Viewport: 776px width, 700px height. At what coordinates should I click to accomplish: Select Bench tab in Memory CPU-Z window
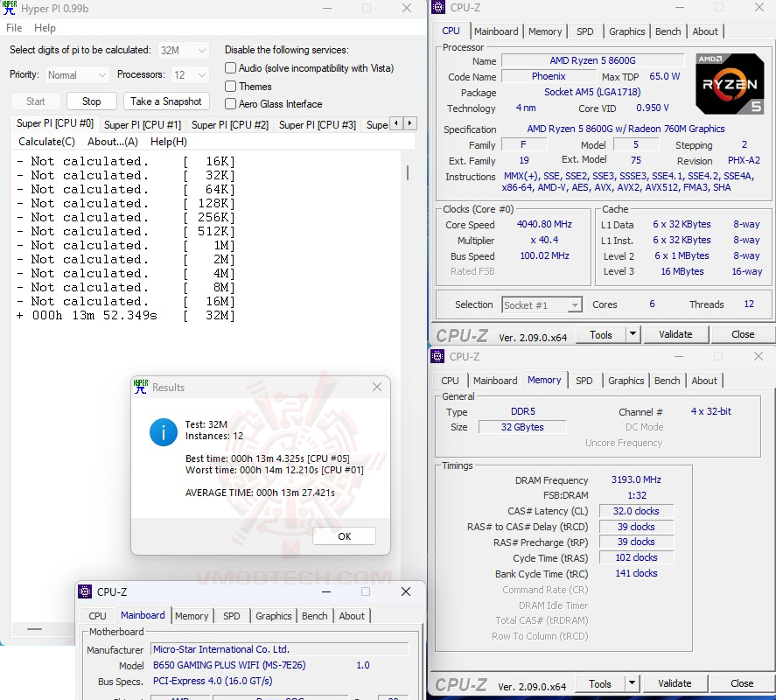tap(667, 381)
